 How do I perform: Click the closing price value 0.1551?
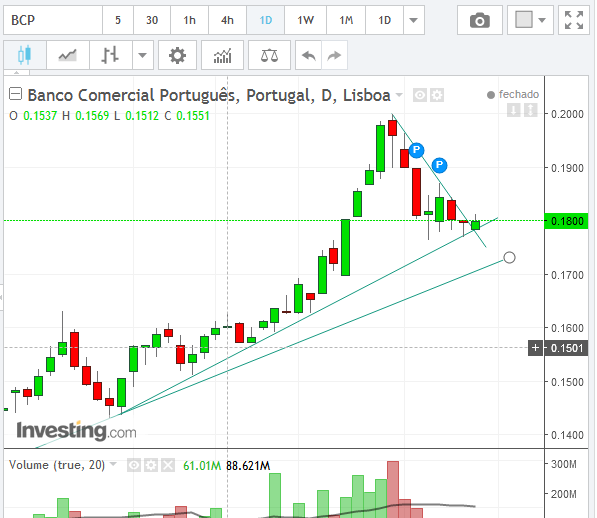[x=193, y=116]
